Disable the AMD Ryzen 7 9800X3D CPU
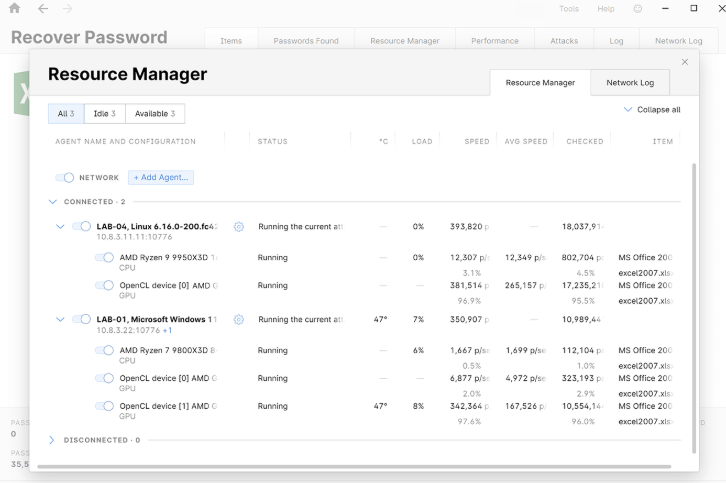 coord(104,351)
